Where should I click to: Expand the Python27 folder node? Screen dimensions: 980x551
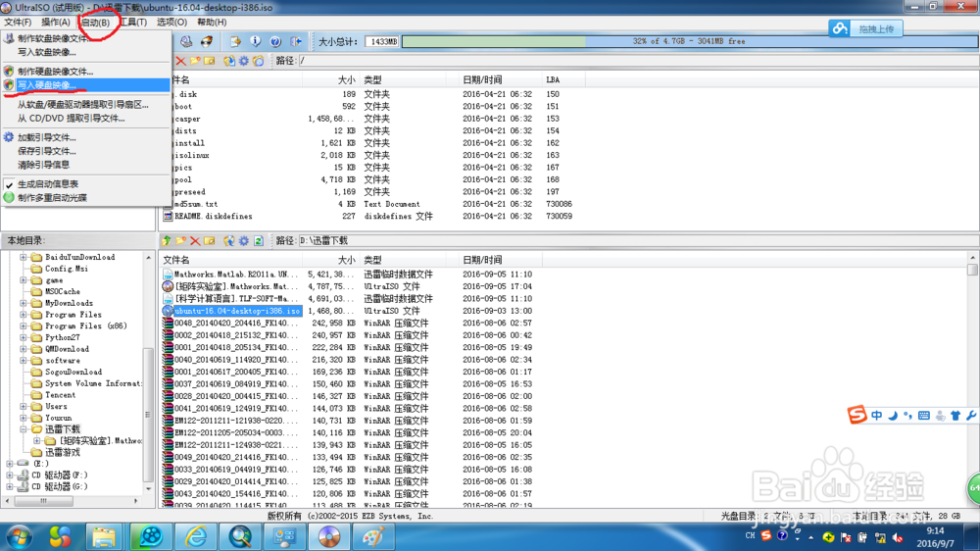click(x=24, y=337)
